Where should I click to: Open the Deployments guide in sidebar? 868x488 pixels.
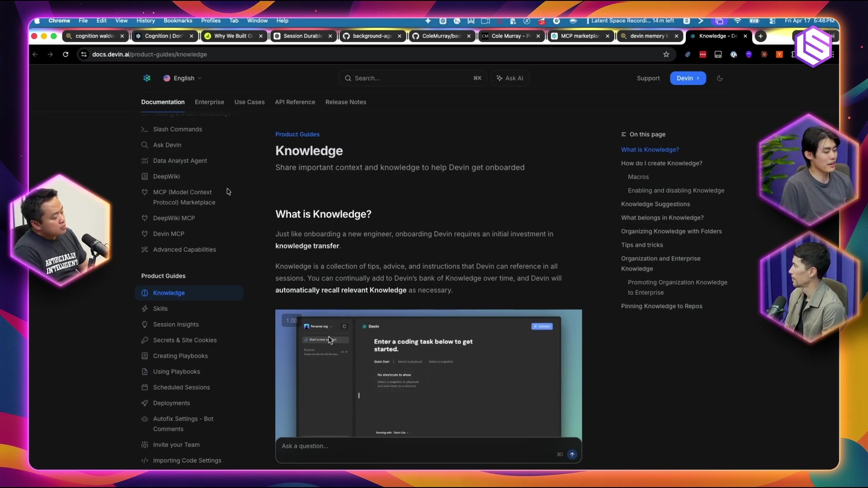click(171, 403)
